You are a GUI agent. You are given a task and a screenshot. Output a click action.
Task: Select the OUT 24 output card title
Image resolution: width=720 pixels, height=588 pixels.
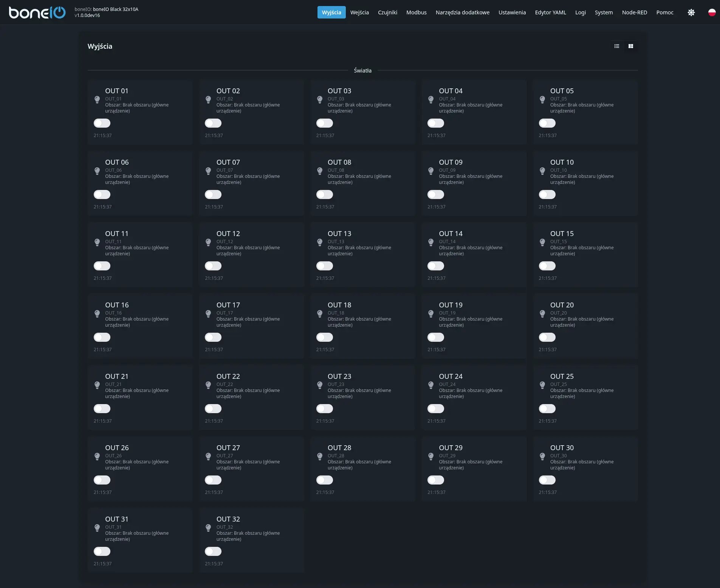tap(451, 377)
